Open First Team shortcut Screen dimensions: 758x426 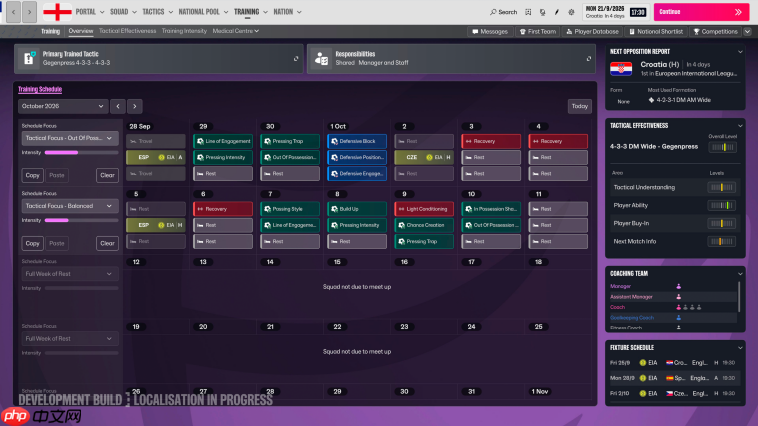(538, 31)
